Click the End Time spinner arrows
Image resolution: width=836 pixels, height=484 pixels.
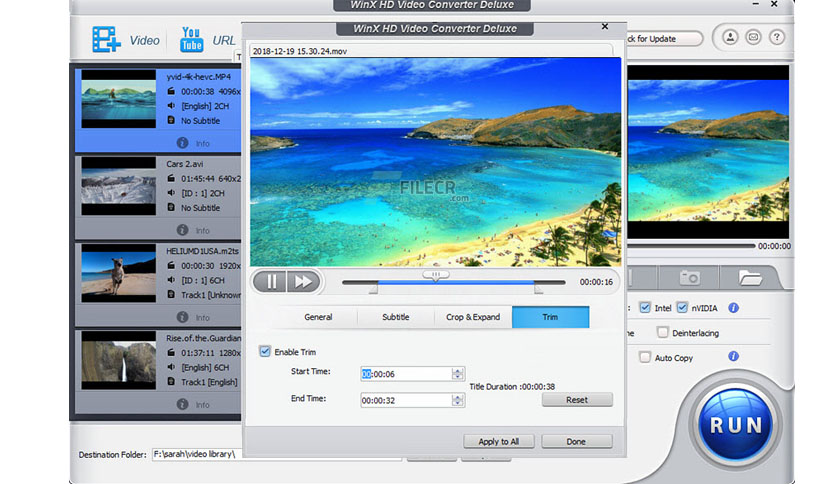pyautogui.click(x=457, y=400)
